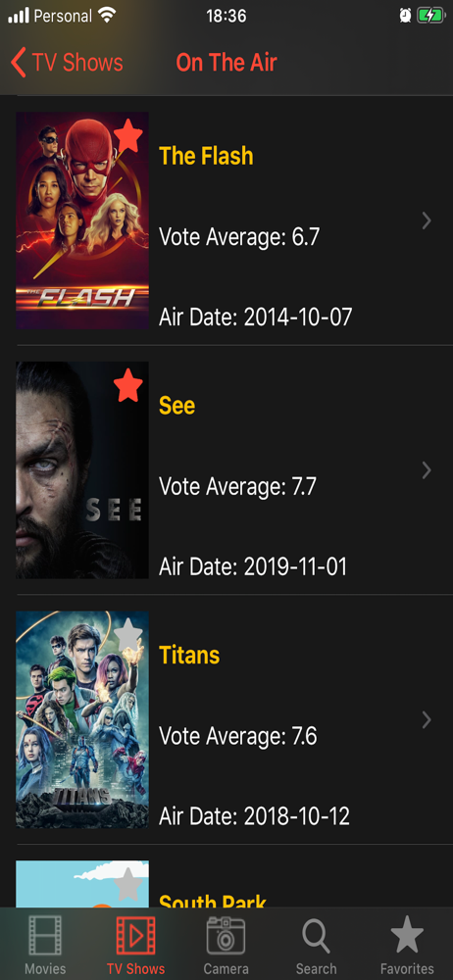Open the Favorites star tab icon
Viewport: 453px width, 980px height.
coord(407,935)
